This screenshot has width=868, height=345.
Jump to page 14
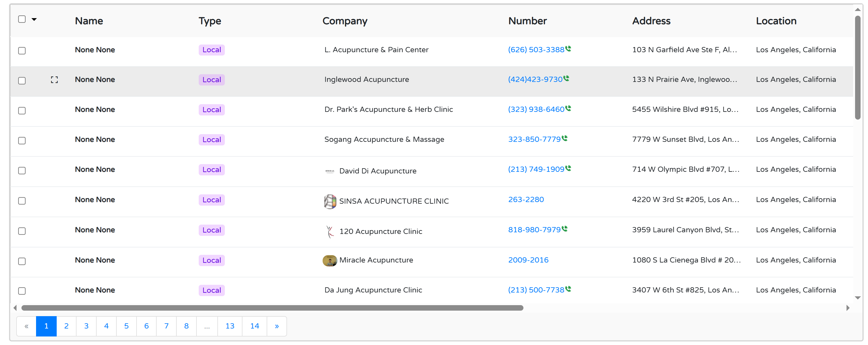[x=254, y=326]
